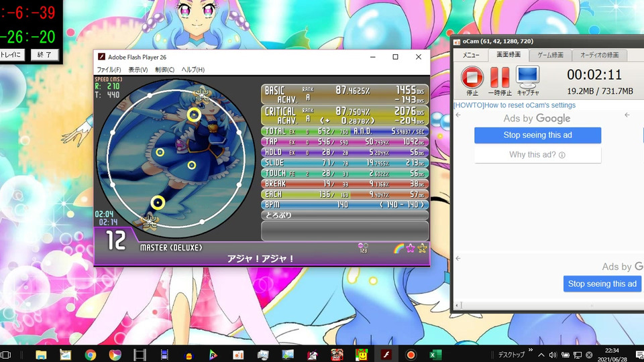Show hidden system tray icons
This screenshot has width=644, height=362.
(x=541, y=355)
